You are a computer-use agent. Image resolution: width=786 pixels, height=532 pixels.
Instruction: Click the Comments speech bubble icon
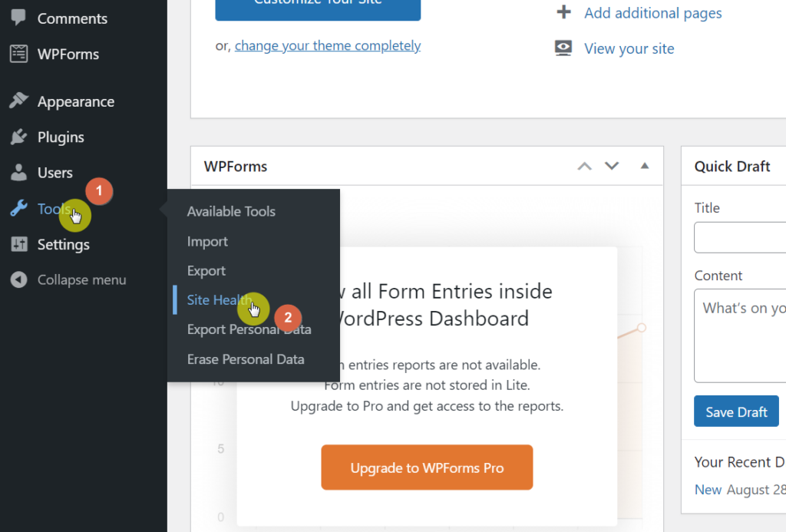[x=18, y=17]
